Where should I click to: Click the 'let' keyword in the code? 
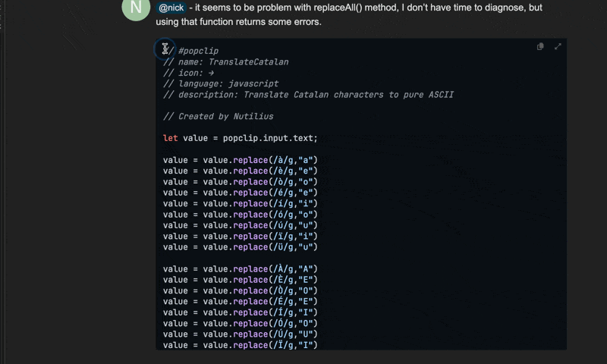click(x=171, y=138)
